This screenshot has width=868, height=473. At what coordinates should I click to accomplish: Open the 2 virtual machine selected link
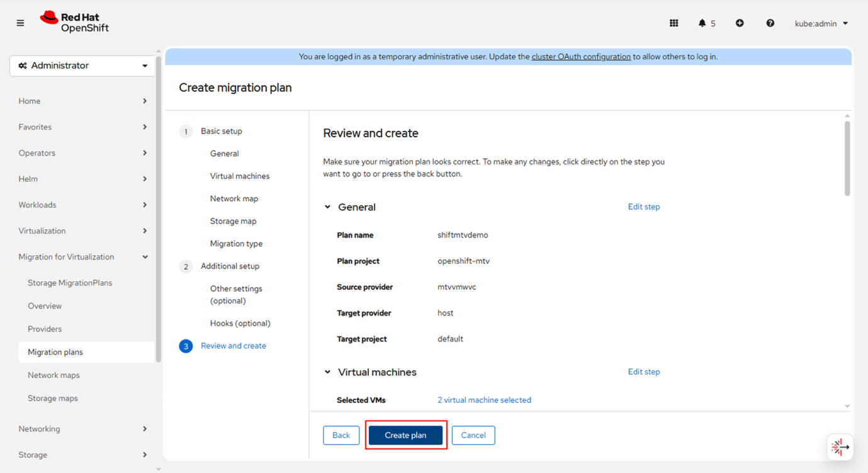pyautogui.click(x=484, y=400)
